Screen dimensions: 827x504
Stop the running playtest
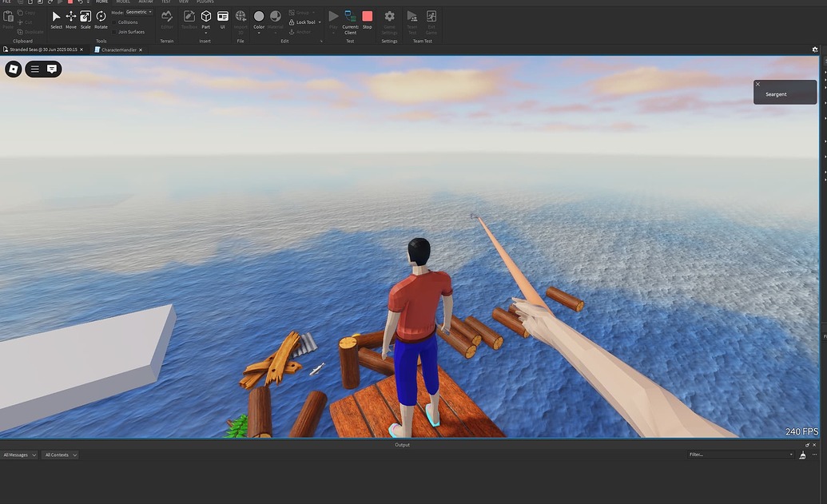click(x=367, y=19)
